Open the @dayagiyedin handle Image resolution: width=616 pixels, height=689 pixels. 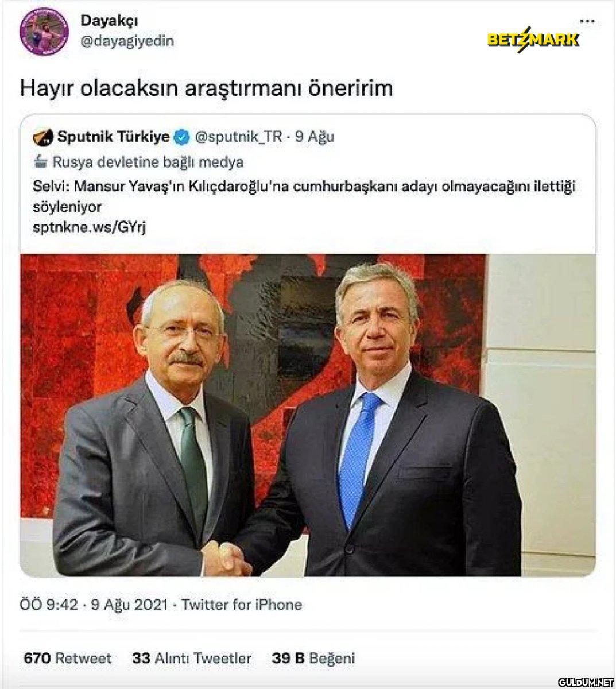(127, 41)
